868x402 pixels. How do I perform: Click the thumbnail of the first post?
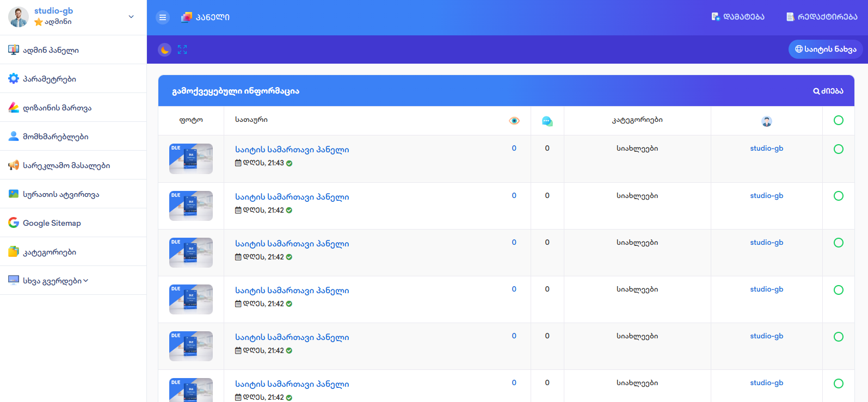point(190,159)
